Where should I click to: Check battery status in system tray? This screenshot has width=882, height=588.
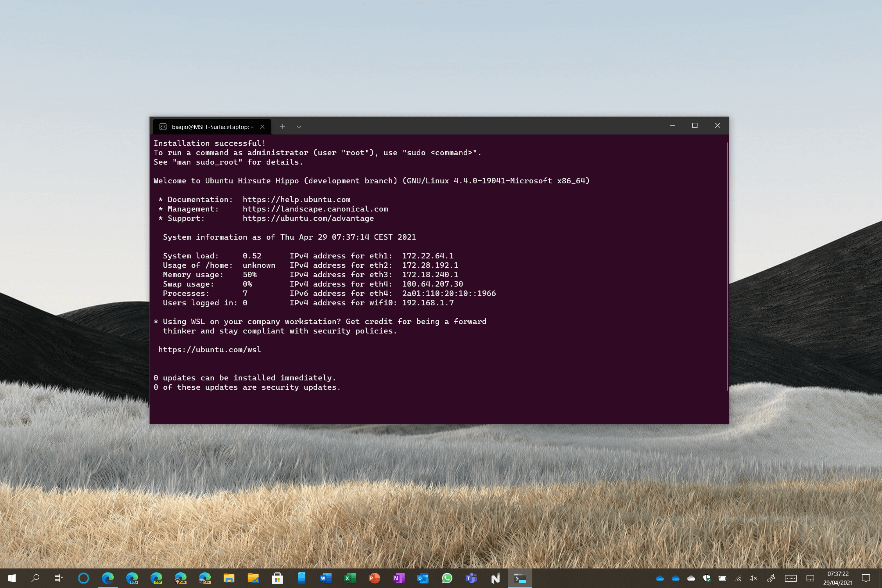pos(722,578)
